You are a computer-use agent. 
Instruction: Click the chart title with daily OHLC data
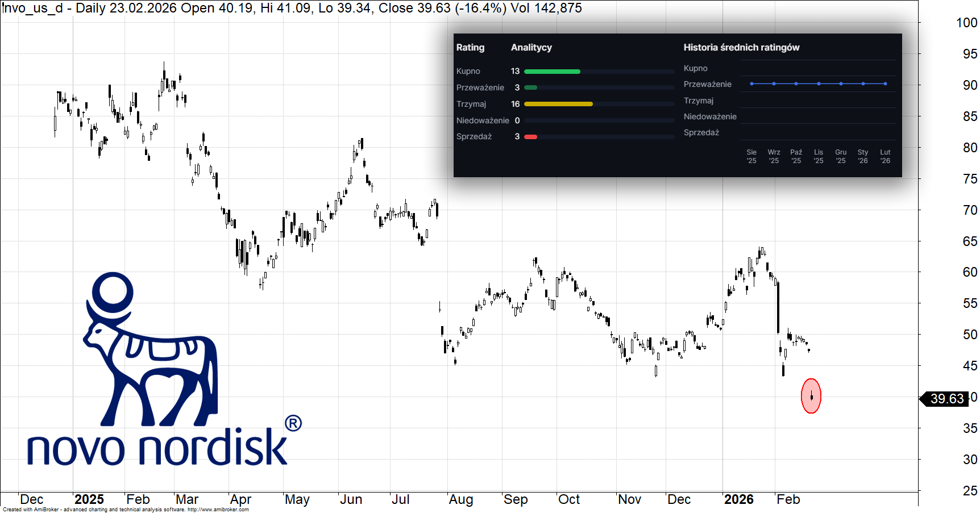coord(292,8)
